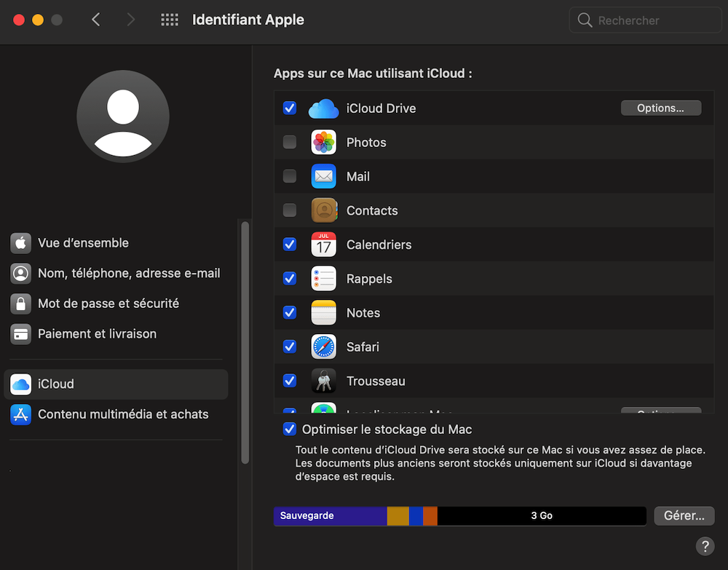Screen dimensions: 728x570
Task: Click the yellow segment of the storage bar
Action: (398, 515)
